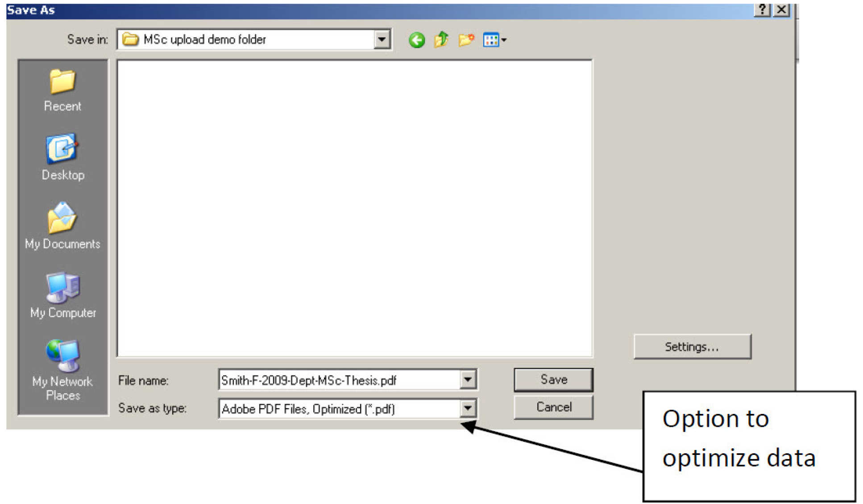Click into the File name field
Viewport: 863px width, 504px height.
(x=339, y=380)
